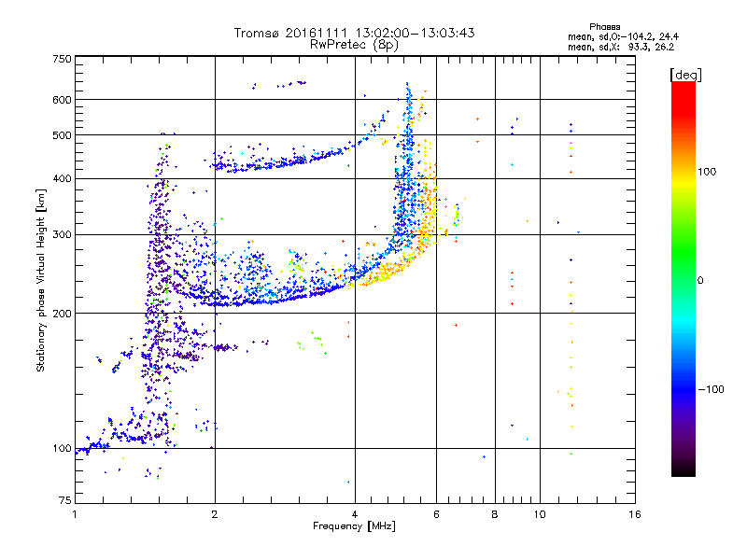Click the plot title 'Tromsø 20161111 13:02:00-13:03:43'
The image size is (747, 560).
[354, 33]
